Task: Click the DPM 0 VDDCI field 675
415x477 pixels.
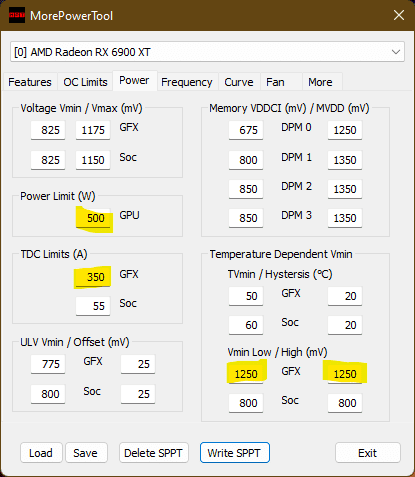Action: [246, 130]
